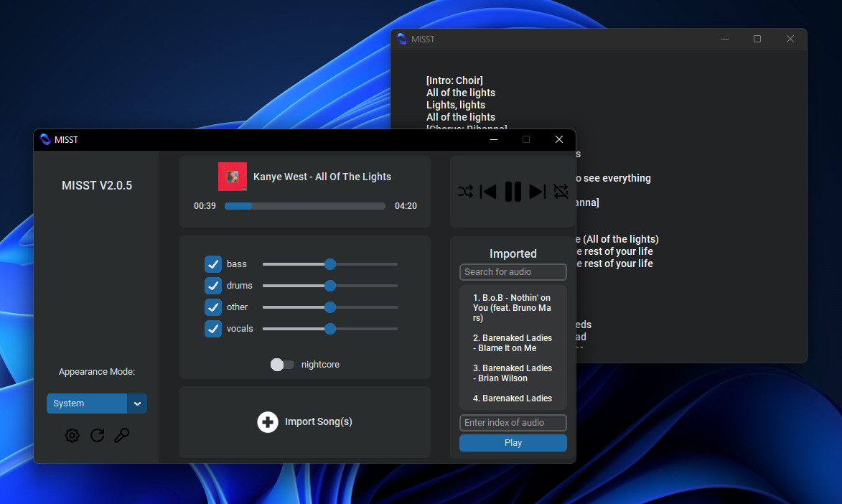Enable the nightcore switch
Viewport: 842px width, 504px height.
coord(282,364)
